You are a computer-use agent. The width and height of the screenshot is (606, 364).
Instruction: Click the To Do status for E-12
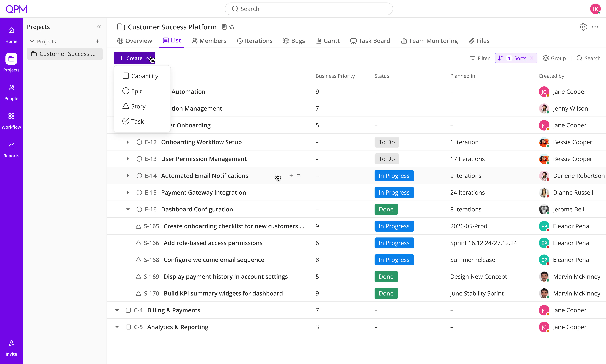[387, 142]
